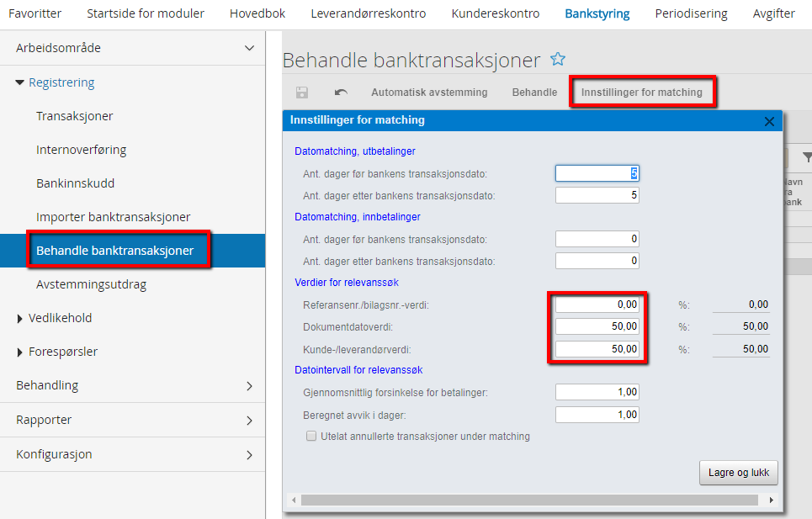
Task: Expand the Konfigurasjon section
Action: point(249,455)
